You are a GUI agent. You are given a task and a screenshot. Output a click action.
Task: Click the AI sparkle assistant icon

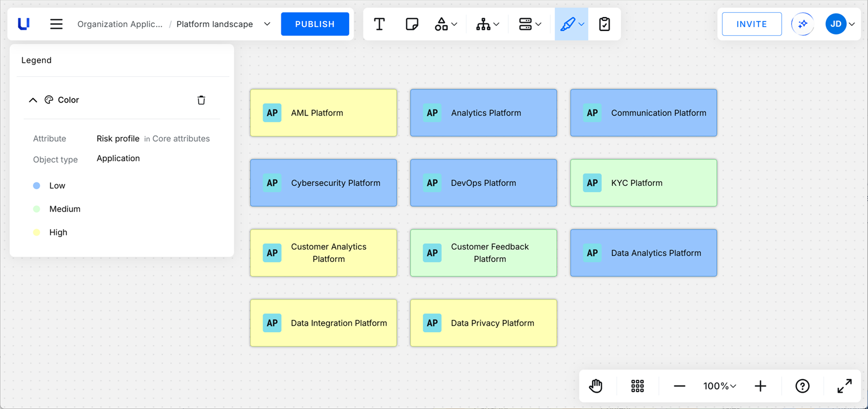[803, 24]
